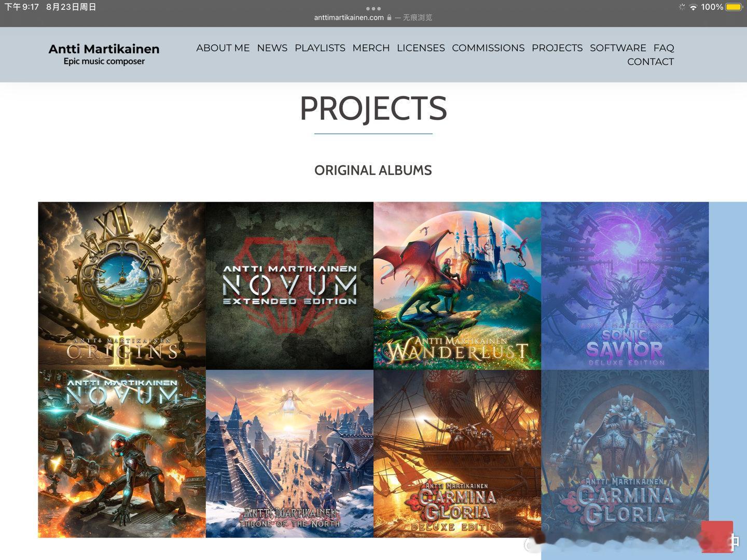The width and height of the screenshot is (747, 560).
Task: Open the CONTACT page
Action: (x=651, y=62)
